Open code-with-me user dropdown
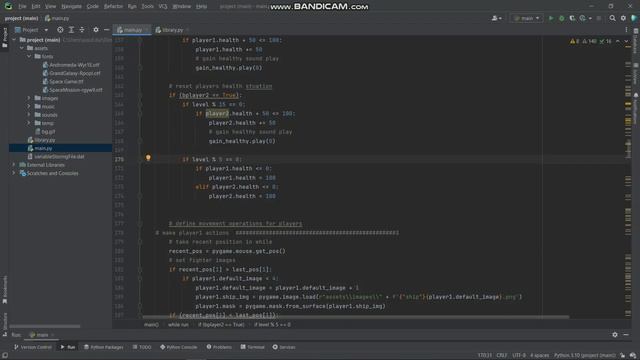 496,18
